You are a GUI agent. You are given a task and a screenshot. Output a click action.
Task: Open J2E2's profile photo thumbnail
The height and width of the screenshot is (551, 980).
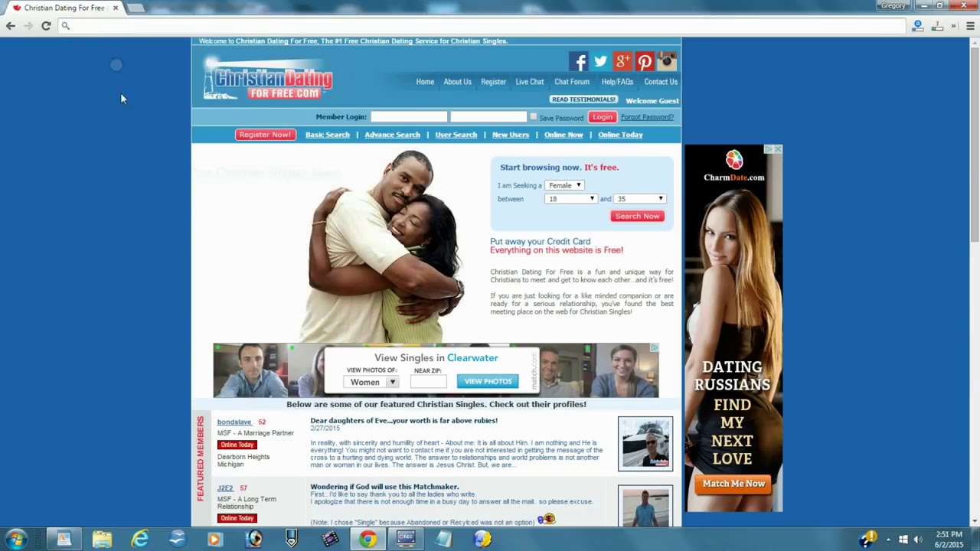point(645,507)
